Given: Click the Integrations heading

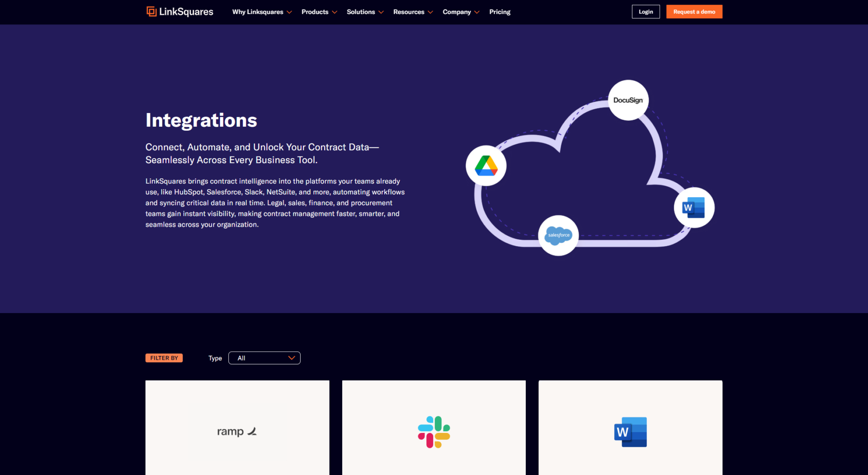Looking at the screenshot, I should (201, 120).
